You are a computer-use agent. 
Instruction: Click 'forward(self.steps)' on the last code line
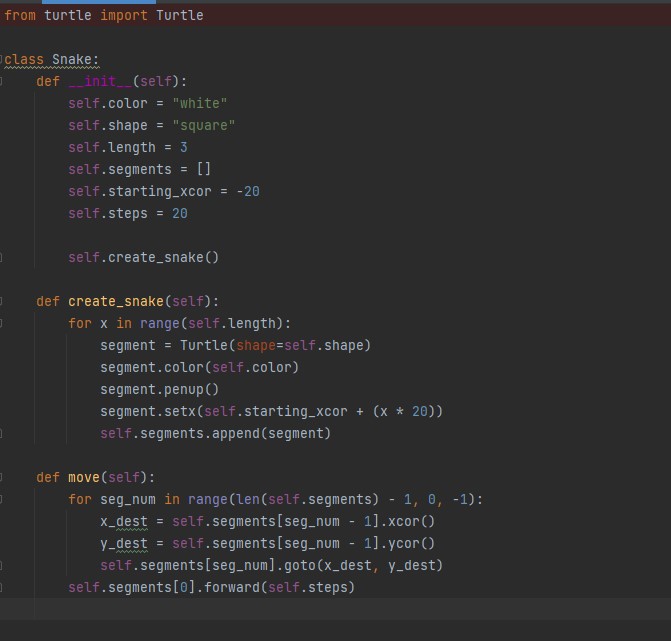(x=279, y=588)
